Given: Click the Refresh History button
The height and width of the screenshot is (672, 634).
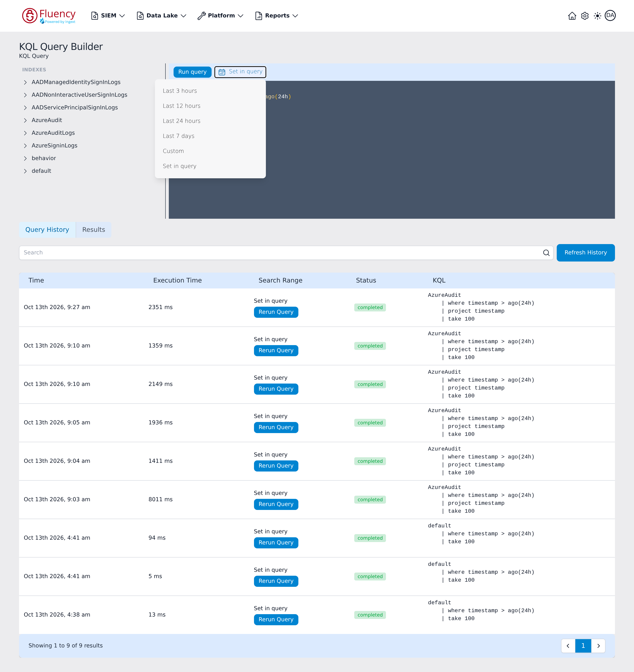Looking at the screenshot, I should [585, 253].
